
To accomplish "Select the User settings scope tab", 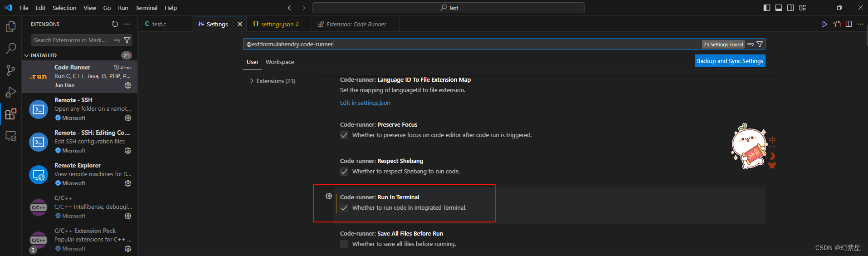I will click(x=253, y=62).
